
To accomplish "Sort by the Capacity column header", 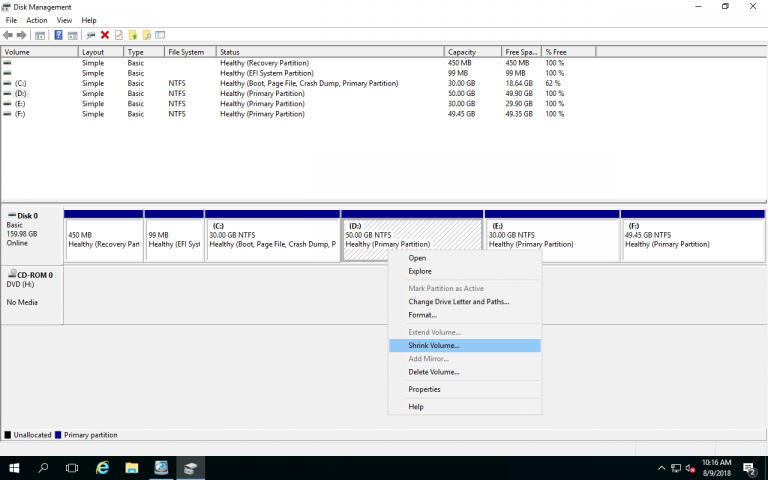I will tap(473, 52).
